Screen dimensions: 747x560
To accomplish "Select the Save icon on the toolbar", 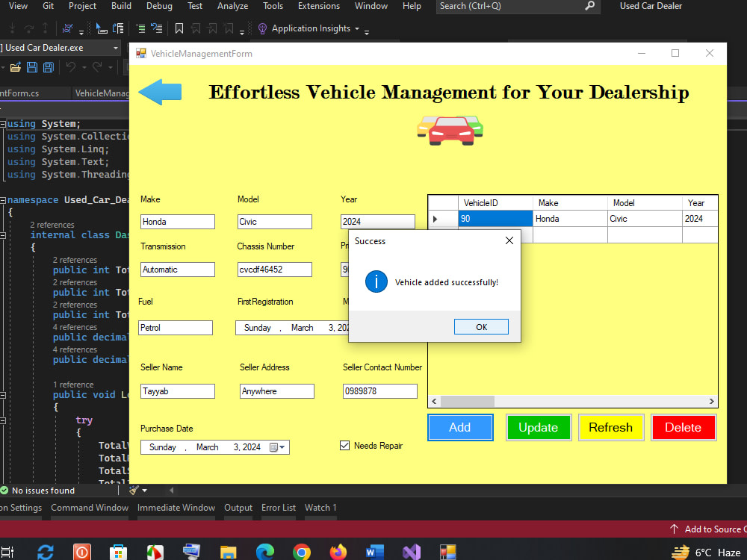I will 33,67.
